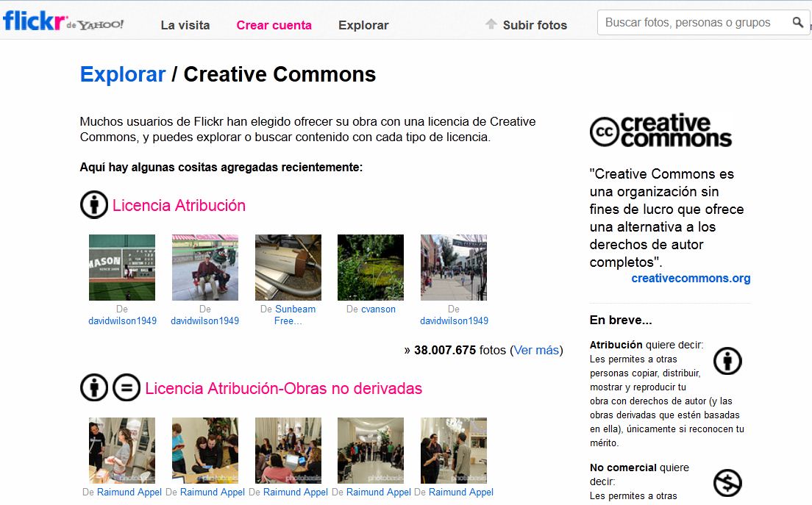The width and height of the screenshot is (812, 505).
Task: Open Raimund Appel link under first photo
Action: pos(129,492)
